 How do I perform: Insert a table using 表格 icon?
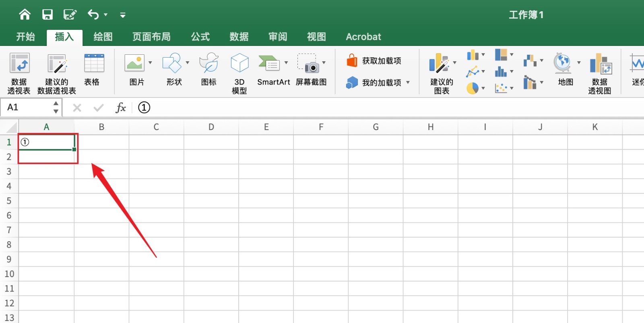tap(94, 64)
